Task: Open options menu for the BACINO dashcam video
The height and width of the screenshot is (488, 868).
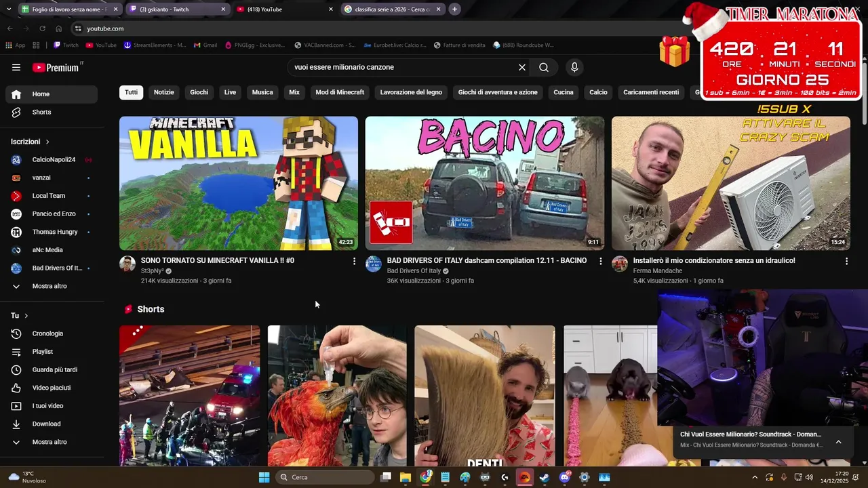Action: tap(600, 261)
